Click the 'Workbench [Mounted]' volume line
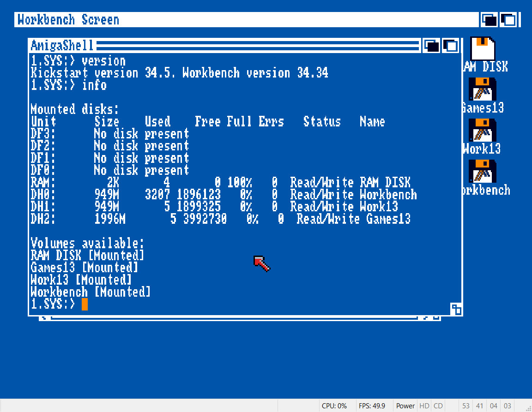 pyautogui.click(x=90, y=292)
